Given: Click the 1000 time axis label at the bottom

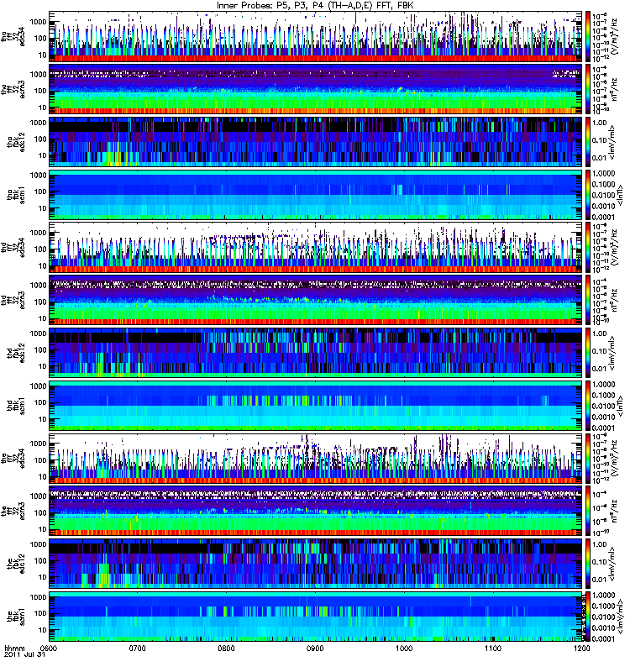Looking at the screenshot, I should pyautogui.click(x=404, y=648).
